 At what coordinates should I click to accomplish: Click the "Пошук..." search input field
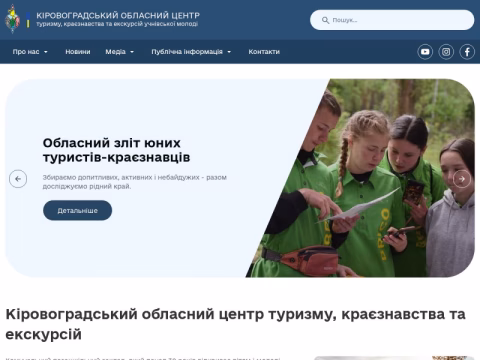[392, 20]
